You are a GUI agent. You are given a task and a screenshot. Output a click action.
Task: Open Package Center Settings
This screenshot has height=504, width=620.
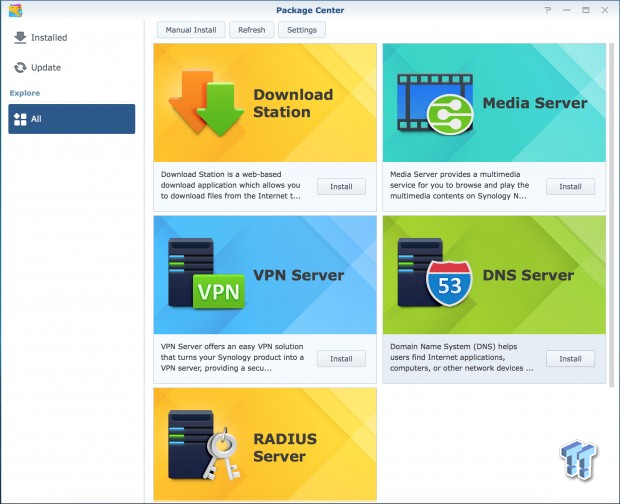tap(302, 30)
